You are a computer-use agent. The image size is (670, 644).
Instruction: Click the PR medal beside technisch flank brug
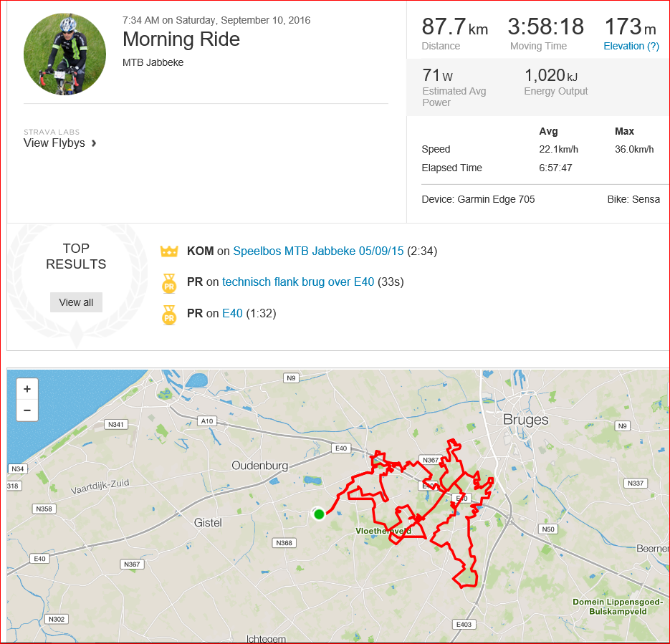[x=169, y=283]
